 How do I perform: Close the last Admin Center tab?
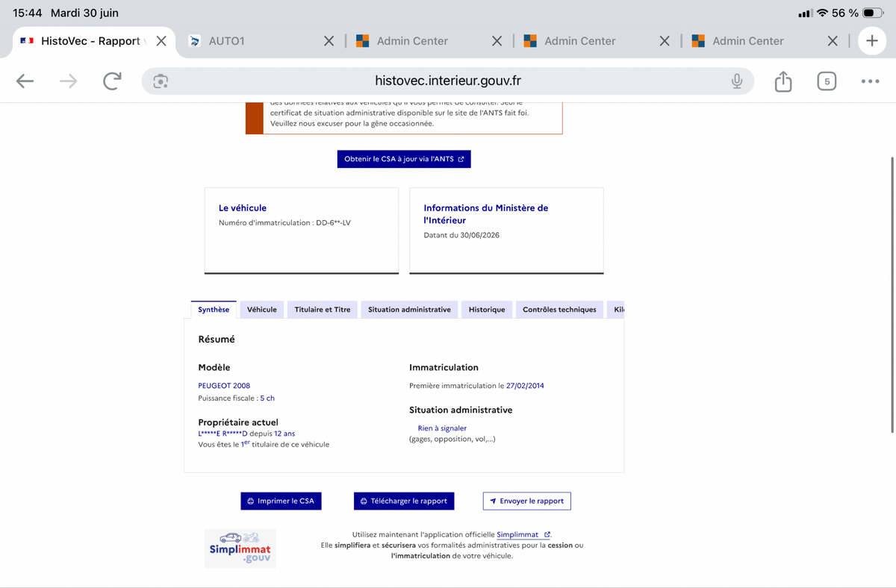[x=833, y=41]
